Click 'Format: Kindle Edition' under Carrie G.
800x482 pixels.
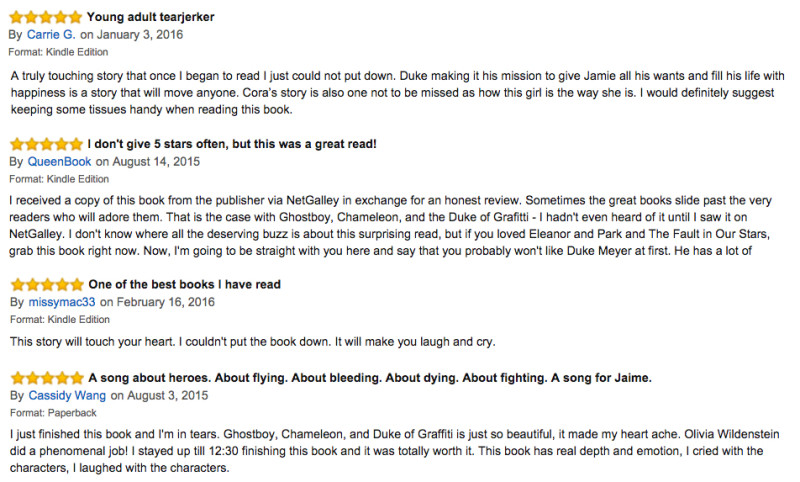58,52
